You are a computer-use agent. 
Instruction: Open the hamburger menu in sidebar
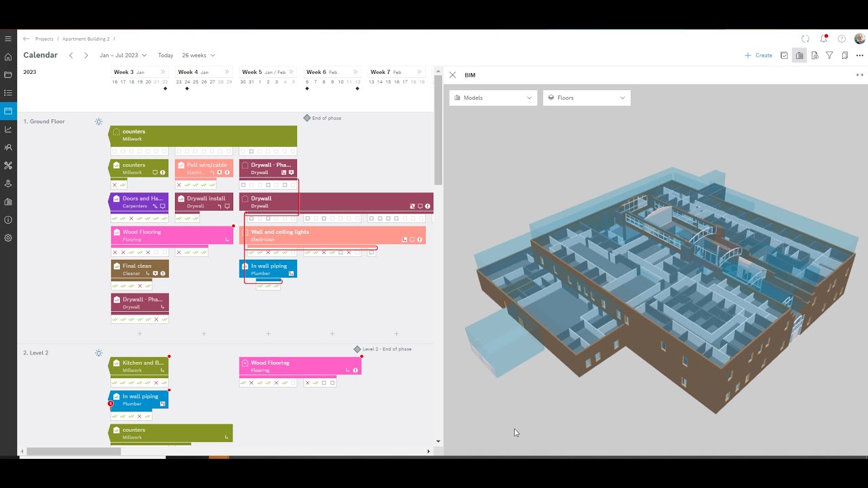(x=8, y=39)
